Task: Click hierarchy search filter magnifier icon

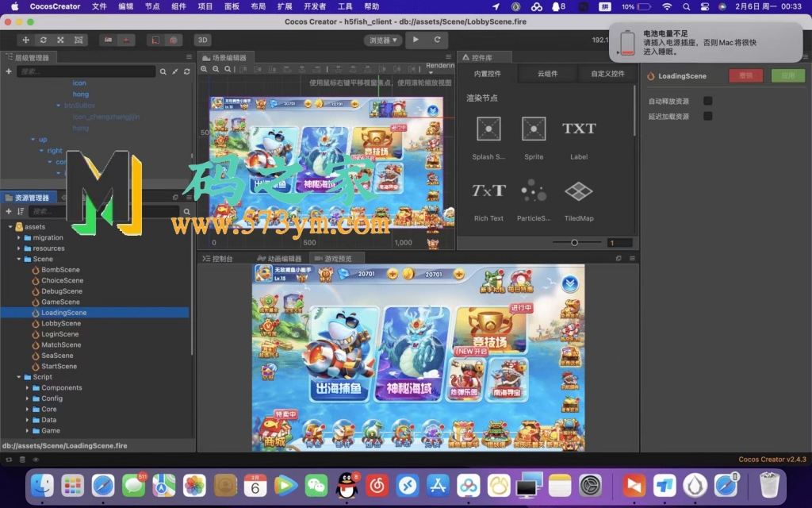Action: pos(163,71)
